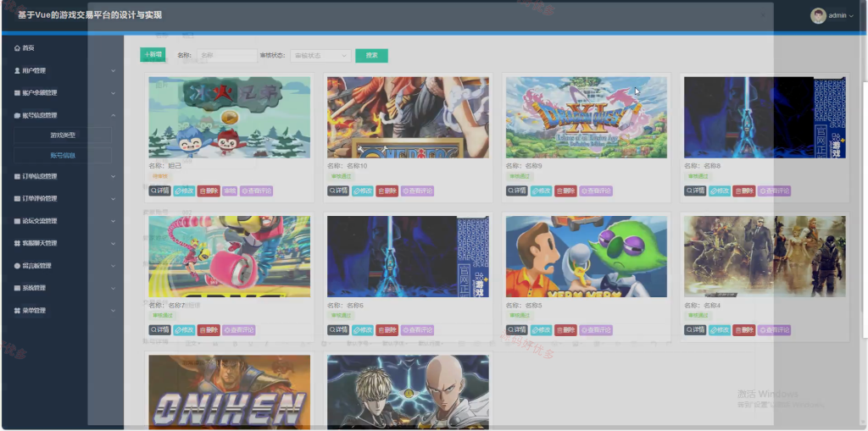
Task: Click 修改 on 名称5 card
Action: point(542,330)
